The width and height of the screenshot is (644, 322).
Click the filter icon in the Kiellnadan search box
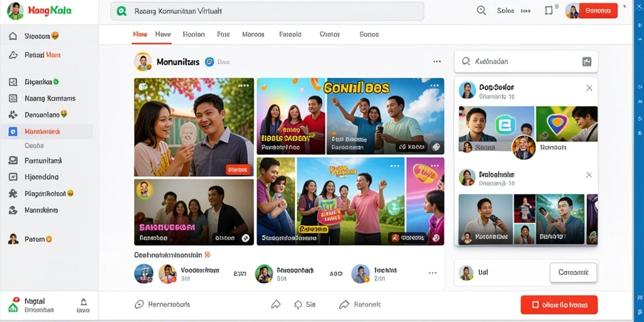[587, 62]
